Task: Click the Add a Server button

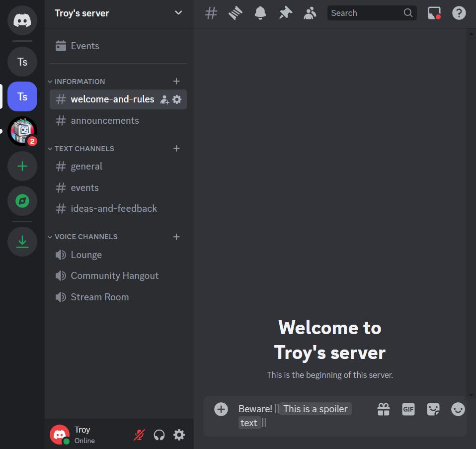Action: pyautogui.click(x=22, y=166)
